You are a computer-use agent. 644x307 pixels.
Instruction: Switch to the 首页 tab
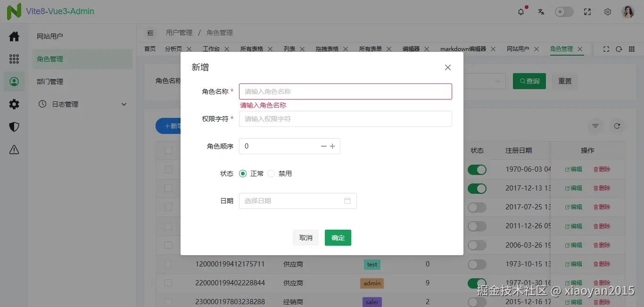[150, 49]
